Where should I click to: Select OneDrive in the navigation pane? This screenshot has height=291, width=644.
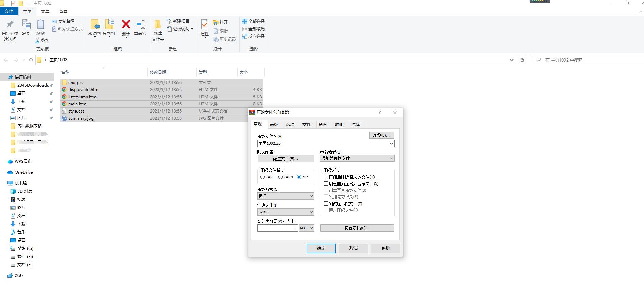click(x=23, y=172)
